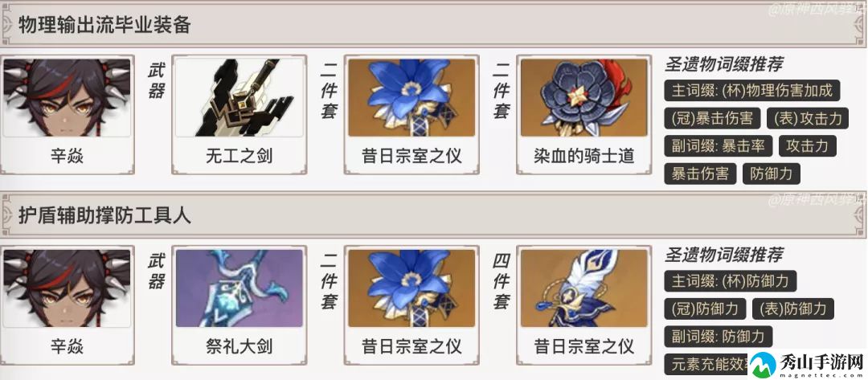
Task: Open the second-row 昔日宗室之仪 blue flower icon
Action: coord(411,288)
